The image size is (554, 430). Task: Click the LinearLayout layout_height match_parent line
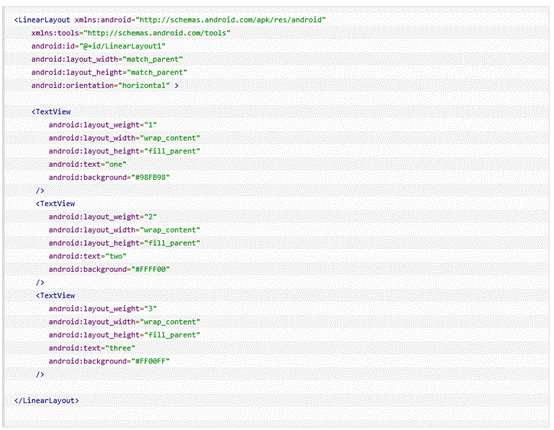tap(109, 72)
